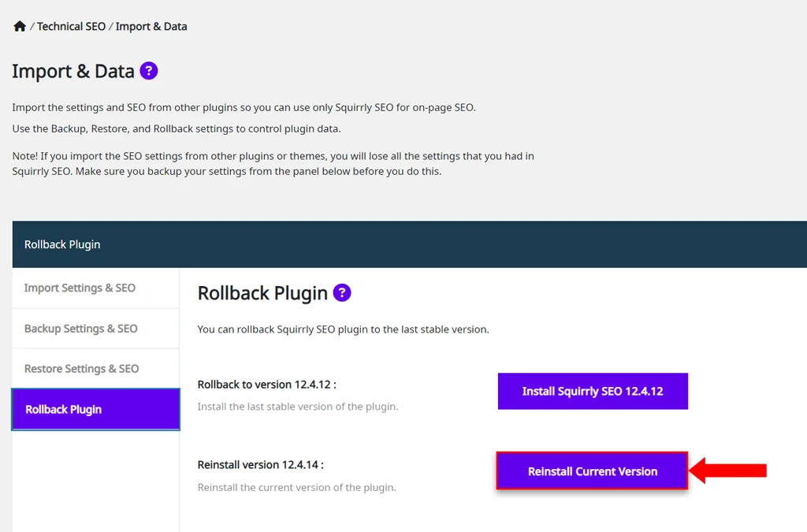This screenshot has height=532, width=807.
Task: Click help icon next to Rollback Plugin heading
Action: point(342,293)
